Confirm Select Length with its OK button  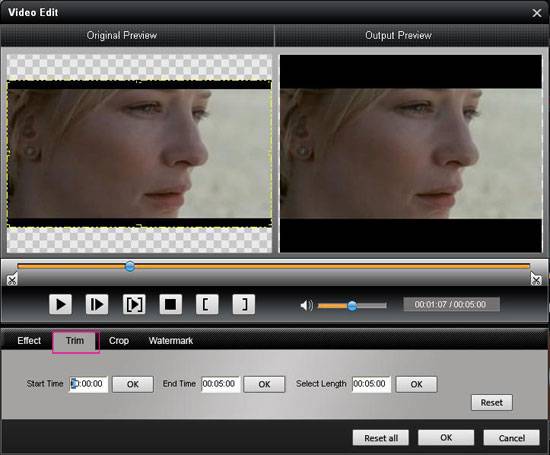coord(416,384)
